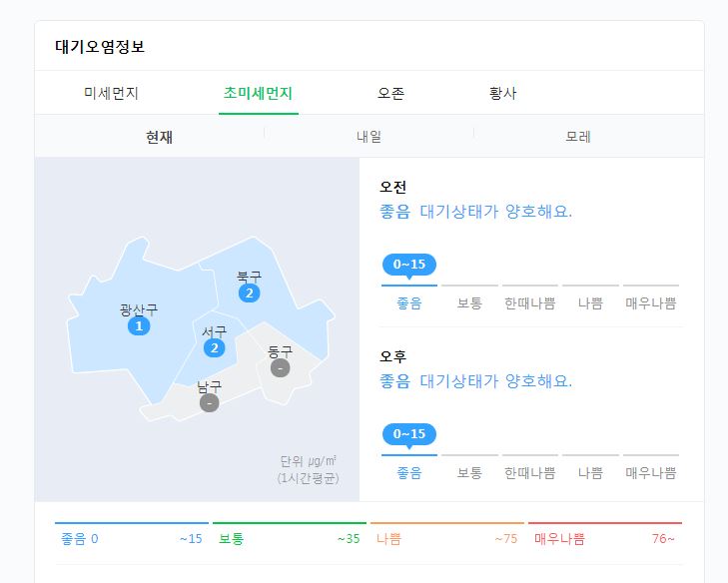Click the 좋음 level in 오전 scale
This screenshot has width=728, height=583.
[409, 302]
